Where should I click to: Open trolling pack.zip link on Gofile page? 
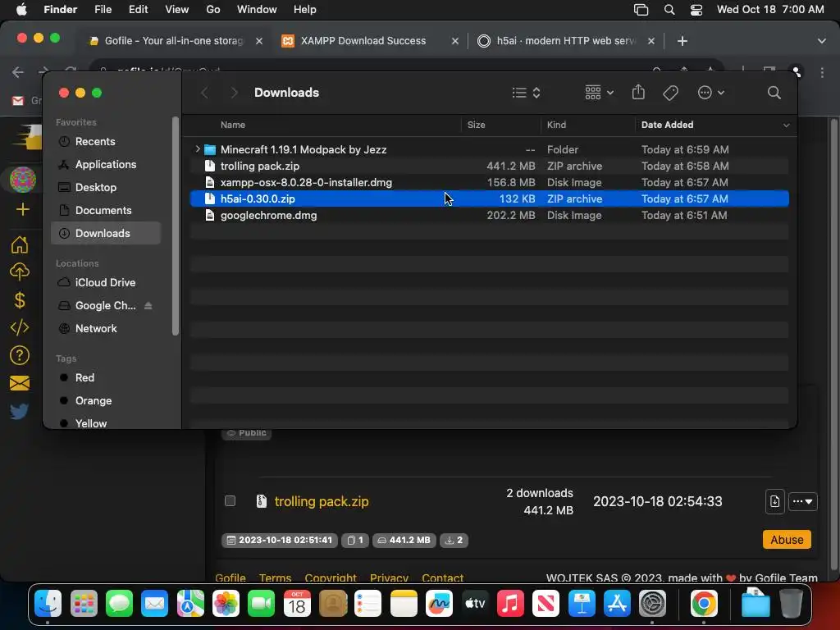tap(322, 501)
